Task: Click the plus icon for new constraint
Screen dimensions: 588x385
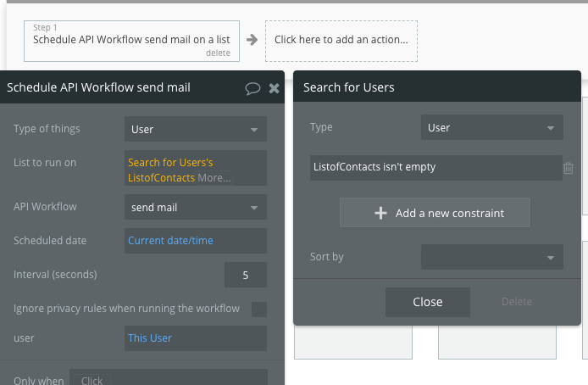Action: (x=380, y=214)
